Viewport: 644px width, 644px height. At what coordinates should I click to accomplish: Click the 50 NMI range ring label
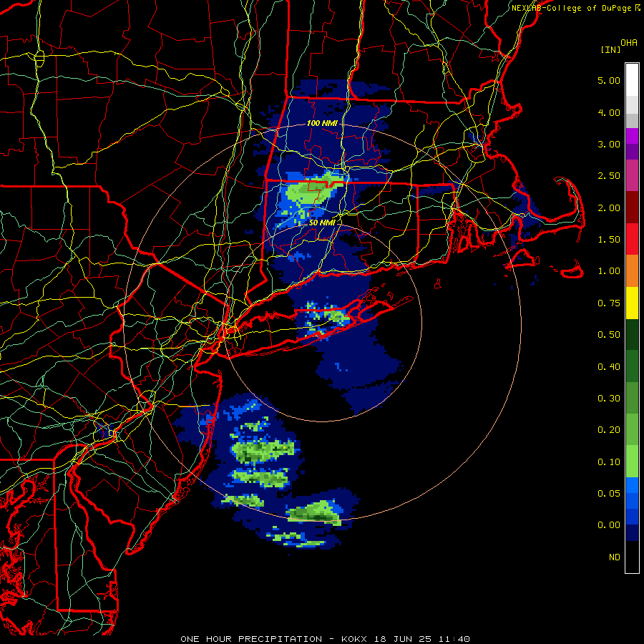pyautogui.click(x=323, y=223)
